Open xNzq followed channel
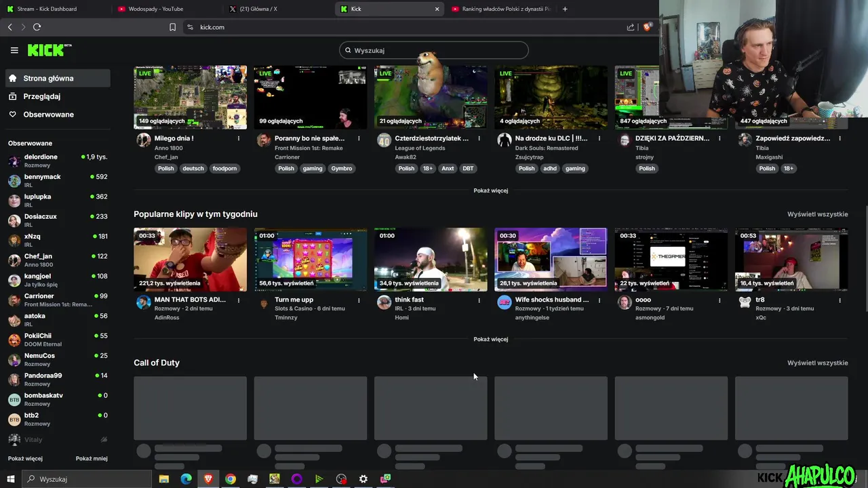The image size is (868, 488). pyautogui.click(x=58, y=240)
